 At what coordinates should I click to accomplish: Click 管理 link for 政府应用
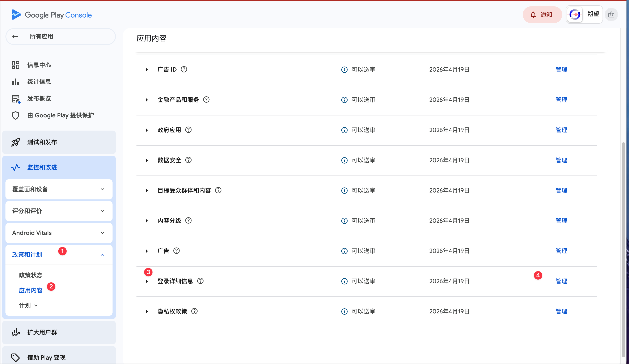pos(561,130)
